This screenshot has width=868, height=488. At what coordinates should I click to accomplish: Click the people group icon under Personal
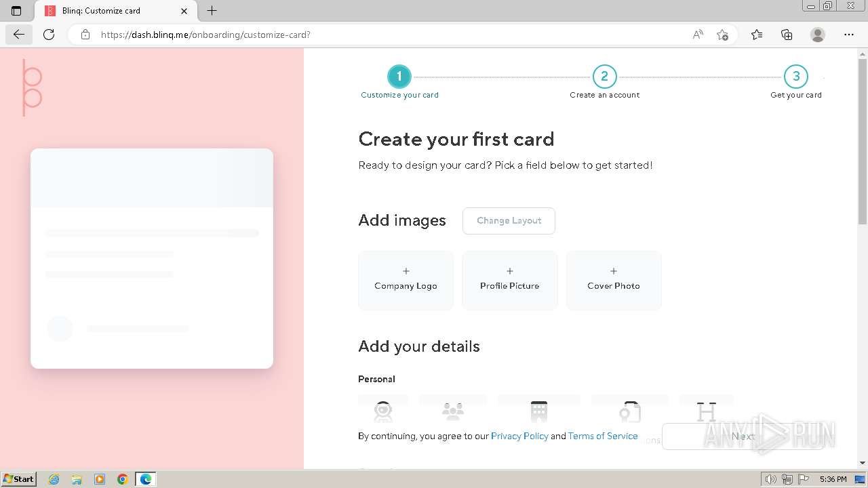(x=453, y=411)
